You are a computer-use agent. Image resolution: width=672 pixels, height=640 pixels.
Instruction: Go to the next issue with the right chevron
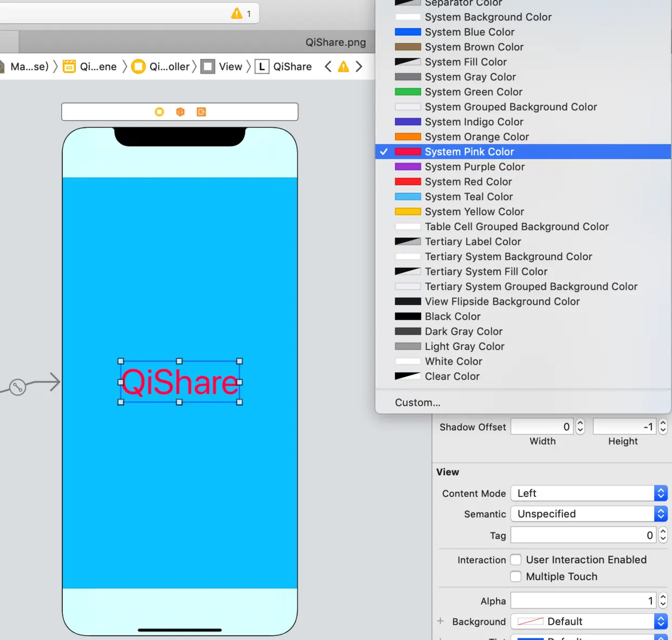tap(359, 67)
